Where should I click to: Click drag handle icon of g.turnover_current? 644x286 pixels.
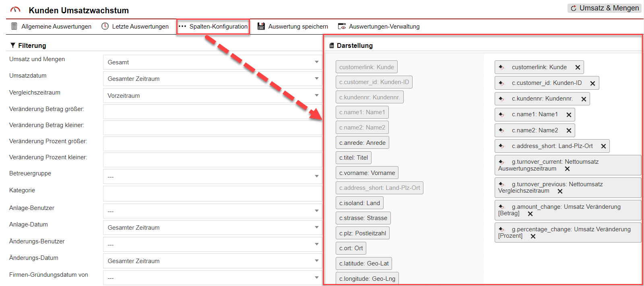(502, 162)
